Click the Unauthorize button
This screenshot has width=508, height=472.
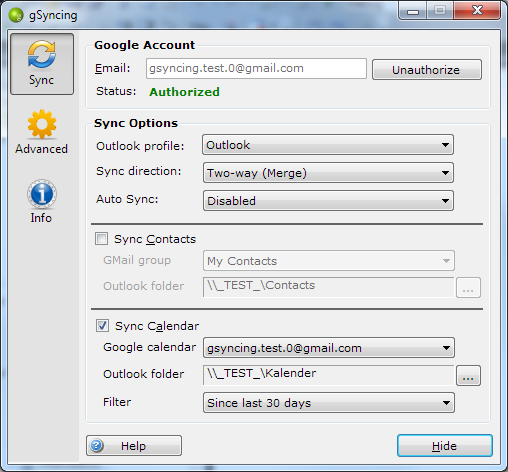click(x=427, y=70)
